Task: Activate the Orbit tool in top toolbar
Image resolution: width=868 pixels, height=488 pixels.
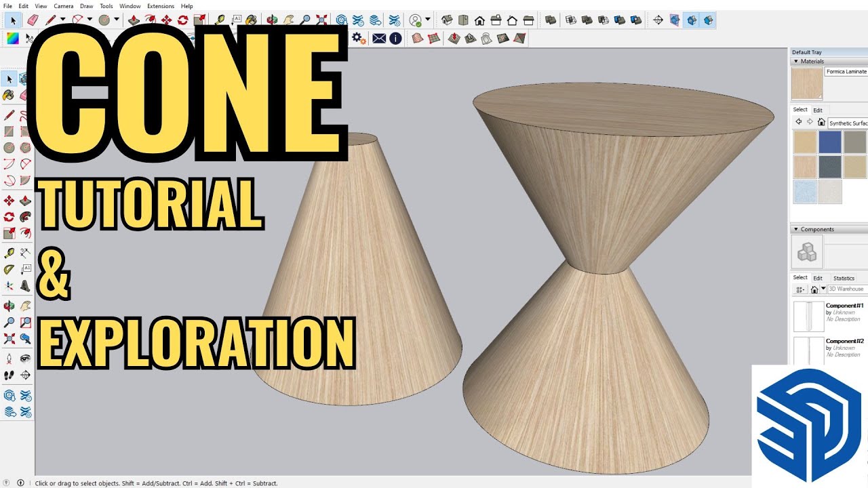Action: tap(271, 20)
